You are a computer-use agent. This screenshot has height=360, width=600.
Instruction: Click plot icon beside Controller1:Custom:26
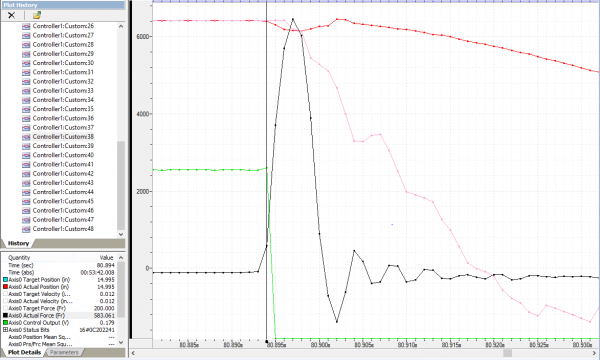pyautogui.click(x=26, y=26)
